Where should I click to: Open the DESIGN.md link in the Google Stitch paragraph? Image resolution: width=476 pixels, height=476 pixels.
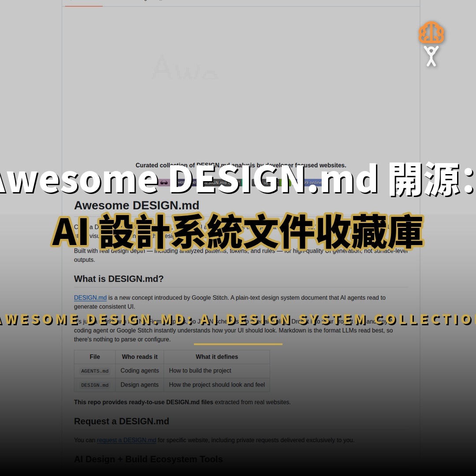tap(90, 297)
